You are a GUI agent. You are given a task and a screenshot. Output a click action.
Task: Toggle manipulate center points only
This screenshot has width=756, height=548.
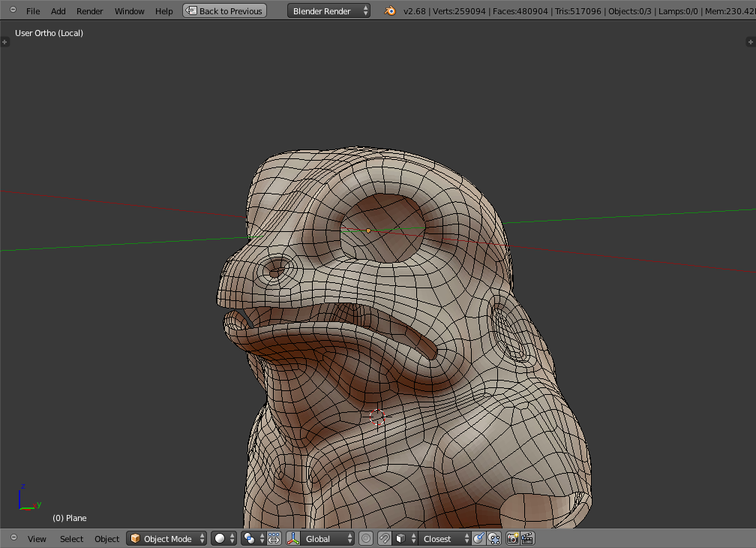pyautogui.click(x=274, y=538)
